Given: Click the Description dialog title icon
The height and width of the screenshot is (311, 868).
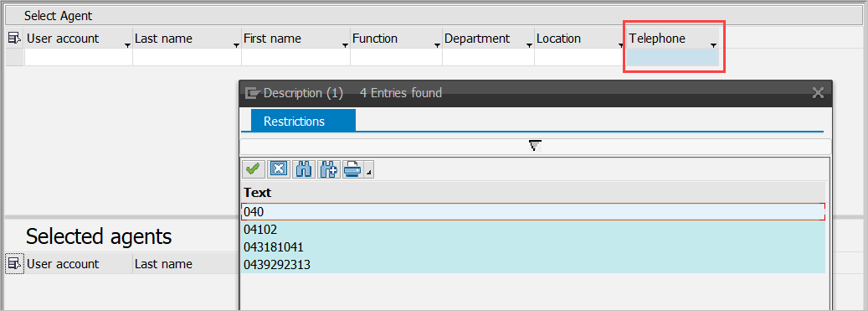Looking at the screenshot, I should 253,93.
